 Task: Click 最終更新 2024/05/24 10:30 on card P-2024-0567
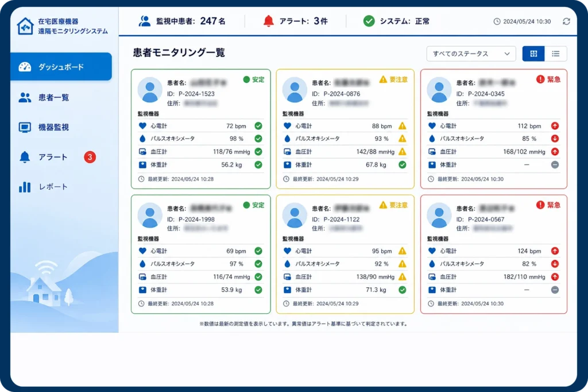pyautogui.click(x=466, y=303)
